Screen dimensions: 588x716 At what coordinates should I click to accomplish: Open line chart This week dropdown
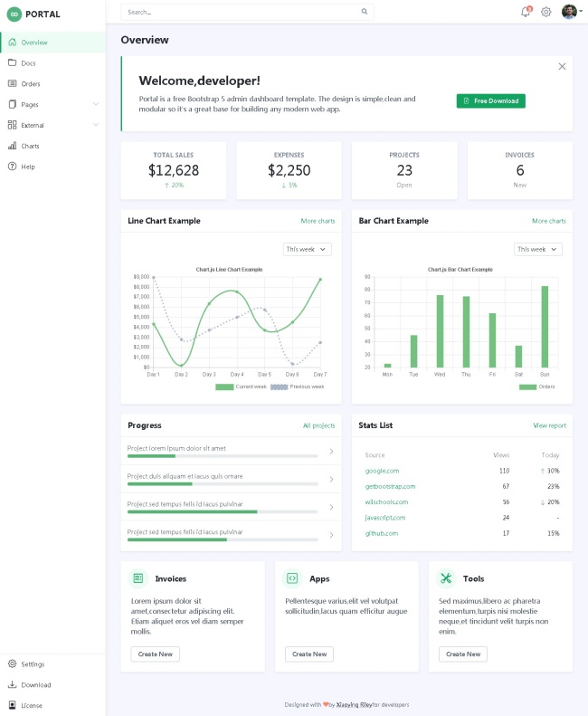point(308,249)
